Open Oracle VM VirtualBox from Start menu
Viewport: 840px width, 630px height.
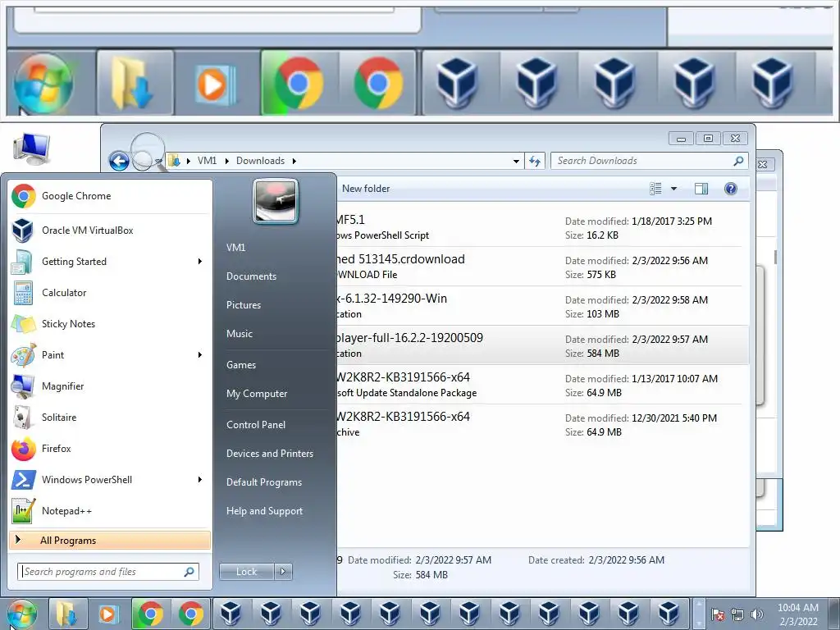tap(110, 231)
